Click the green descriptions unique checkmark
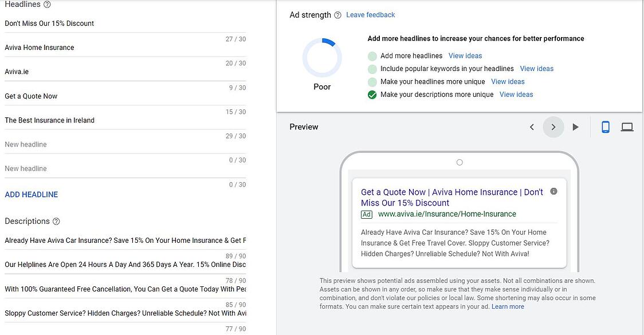 [372, 95]
